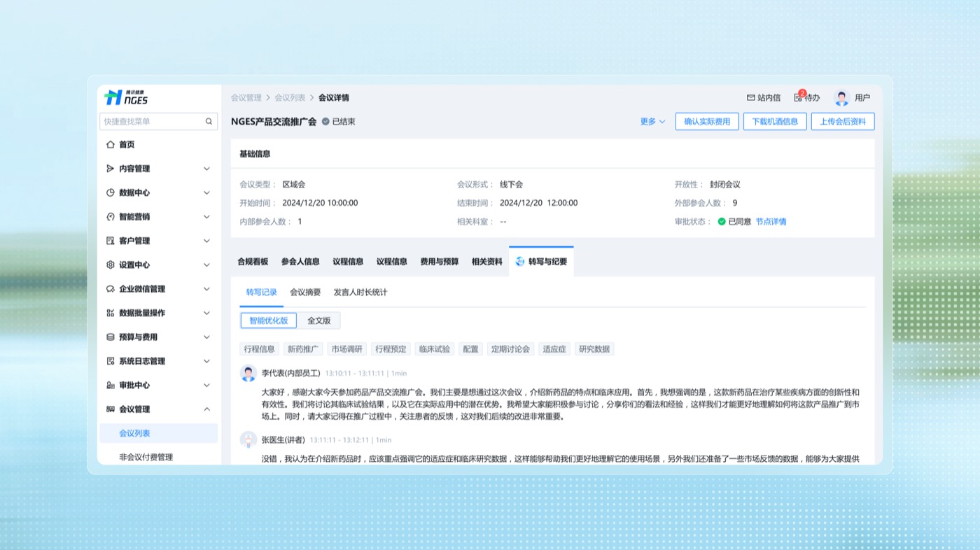Open 会议列表 in sidebar

159,433
